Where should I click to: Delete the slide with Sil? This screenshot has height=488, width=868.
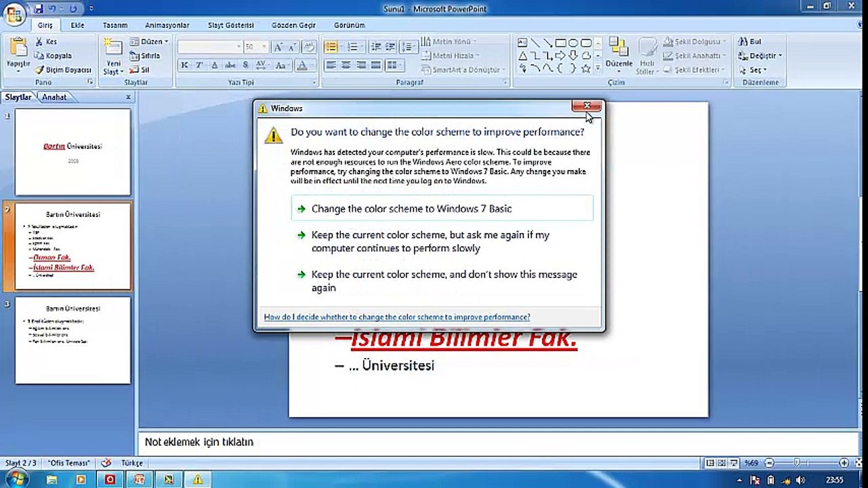[139, 70]
